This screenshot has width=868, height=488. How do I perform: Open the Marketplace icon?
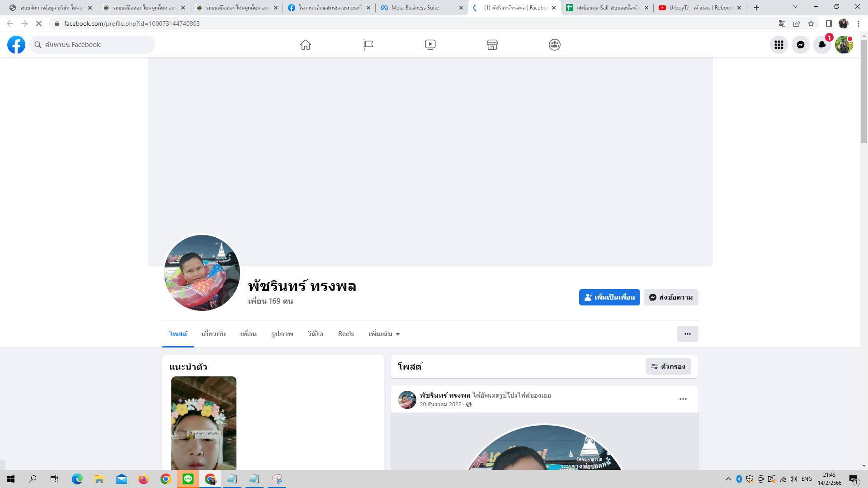[x=492, y=45]
